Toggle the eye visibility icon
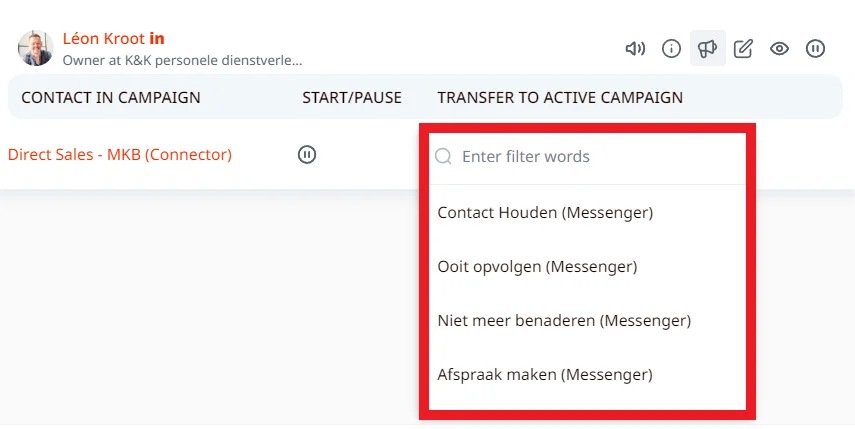The height and width of the screenshot is (429, 855). tap(780, 48)
